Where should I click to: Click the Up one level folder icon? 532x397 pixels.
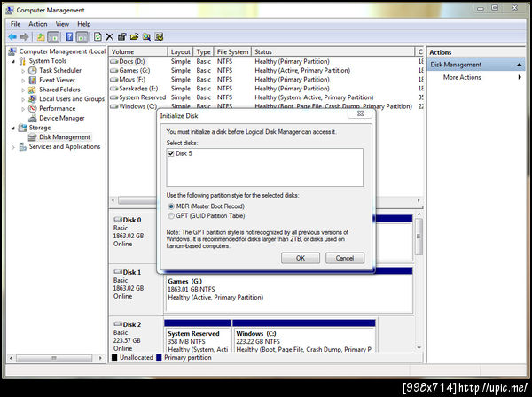pos(41,36)
